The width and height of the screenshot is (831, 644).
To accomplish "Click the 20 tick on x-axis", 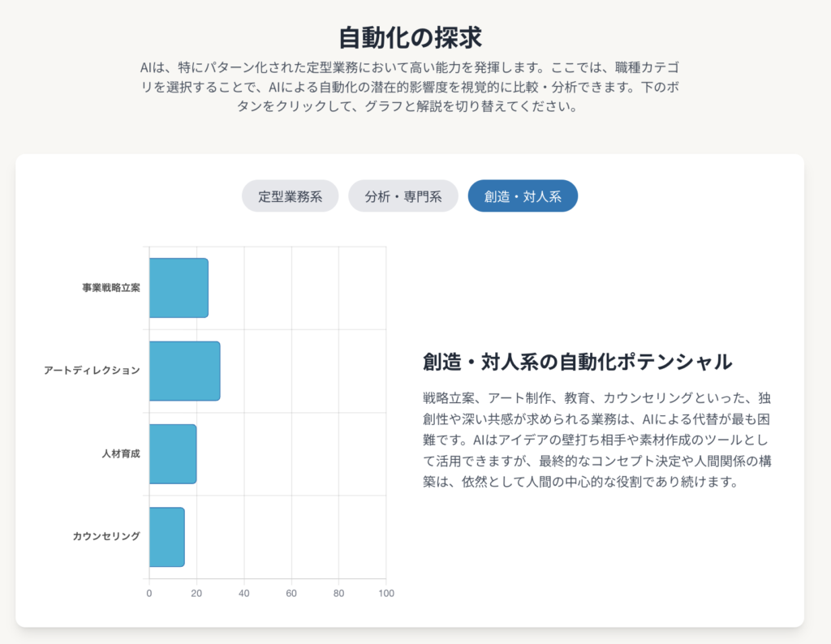I will [x=196, y=594].
